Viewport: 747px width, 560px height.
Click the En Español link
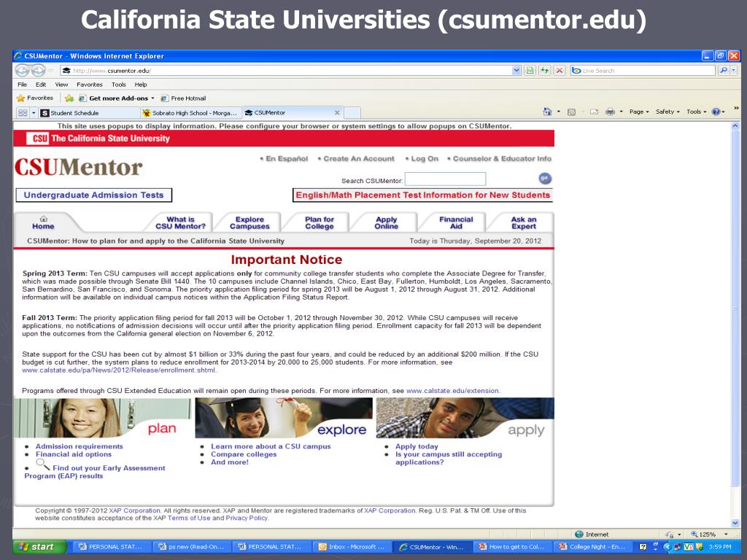(287, 158)
